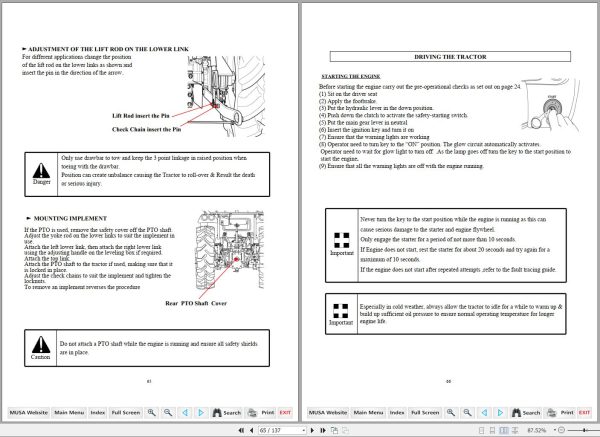Select continuous page layout icon
This screenshot has height=437, width=600.
point(492,430)
